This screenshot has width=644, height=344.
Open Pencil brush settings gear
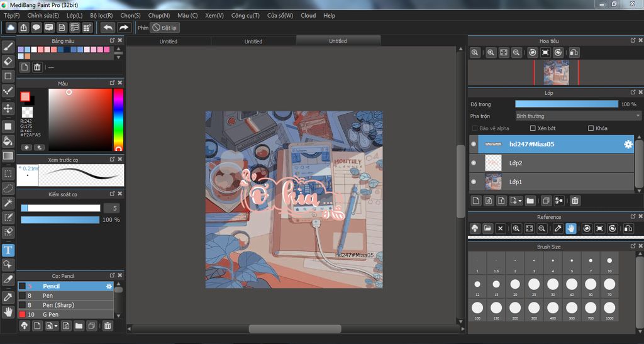[109, 286]
